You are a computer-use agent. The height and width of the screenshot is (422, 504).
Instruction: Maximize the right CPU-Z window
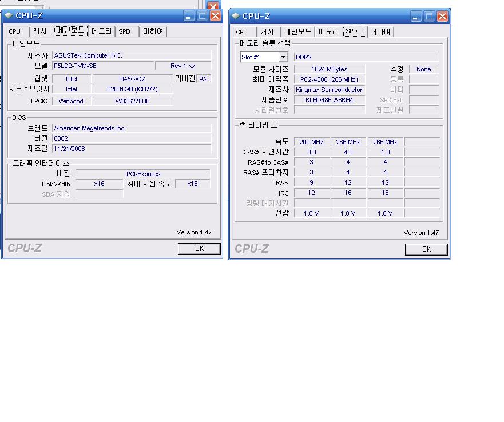[429, 17]
